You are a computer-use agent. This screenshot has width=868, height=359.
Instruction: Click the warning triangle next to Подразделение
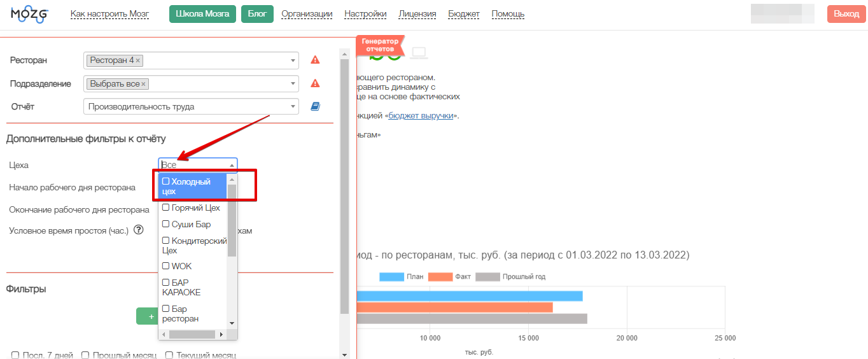[315, 83]
